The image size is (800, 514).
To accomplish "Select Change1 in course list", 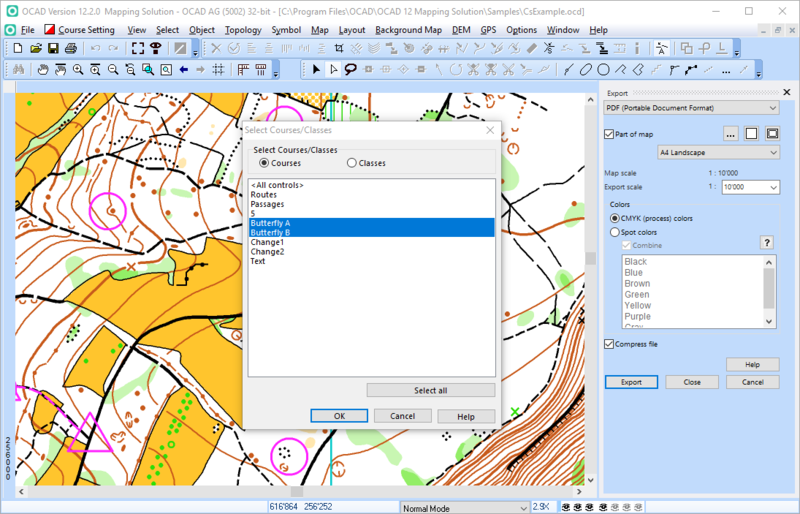I will coord(371,242).
